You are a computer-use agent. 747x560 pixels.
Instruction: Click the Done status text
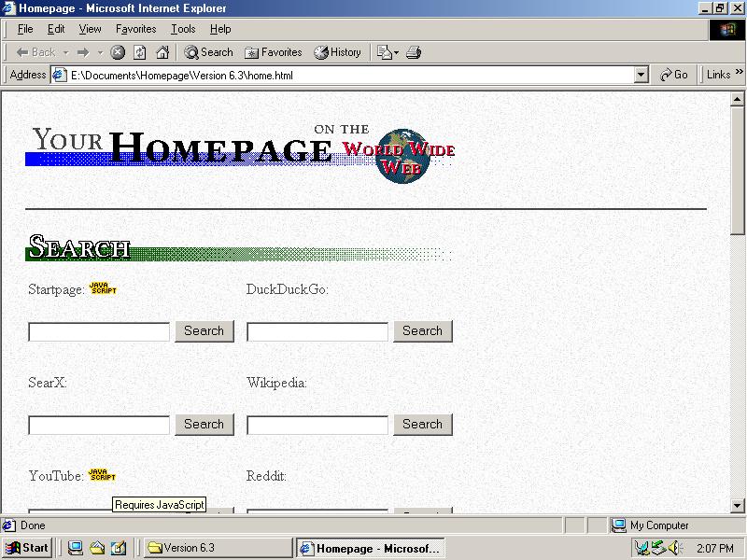33,525
